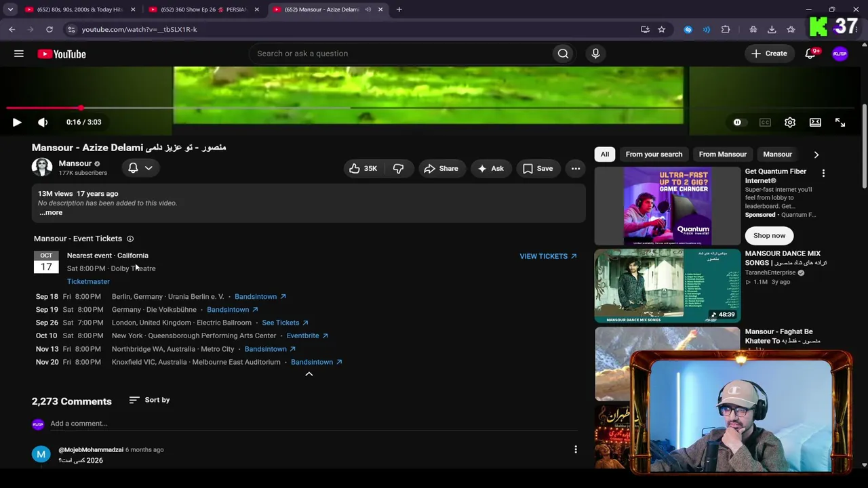Image resolution: width=868 pixels, height=488 pixels.
Task: Focus the YouTube search box
Action: tap(400, 54)
